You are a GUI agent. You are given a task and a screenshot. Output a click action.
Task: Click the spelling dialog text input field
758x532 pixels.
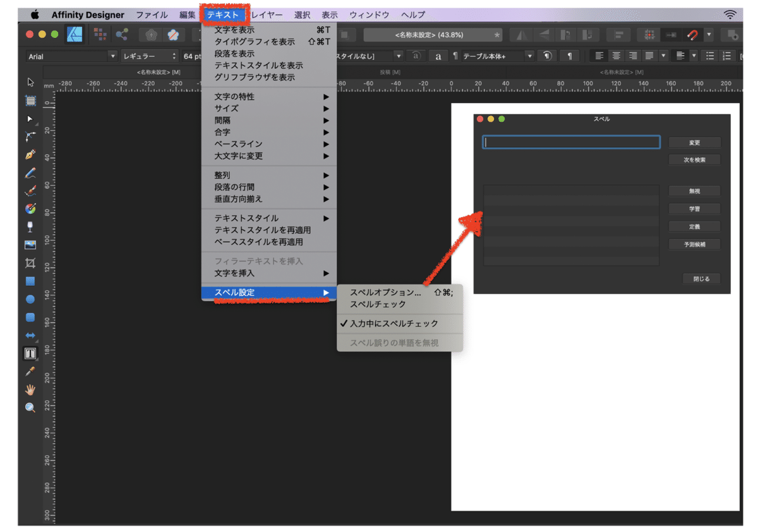tap(572, 143)
